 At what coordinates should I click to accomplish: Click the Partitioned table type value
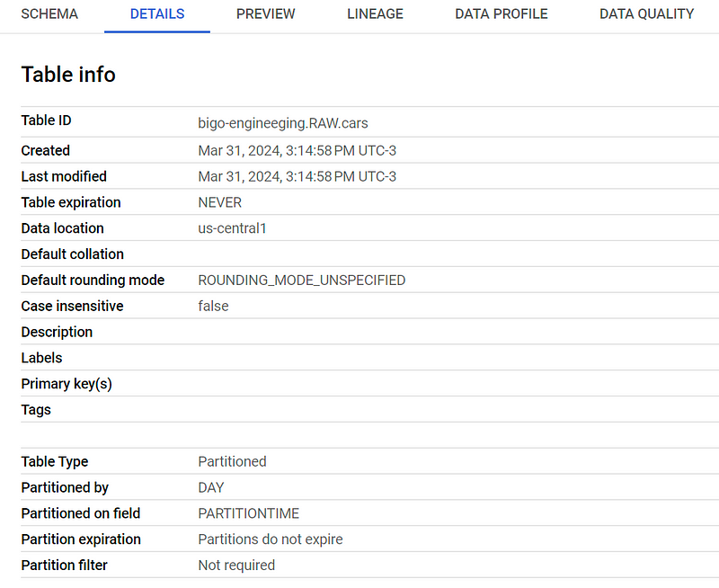point(232,461)
